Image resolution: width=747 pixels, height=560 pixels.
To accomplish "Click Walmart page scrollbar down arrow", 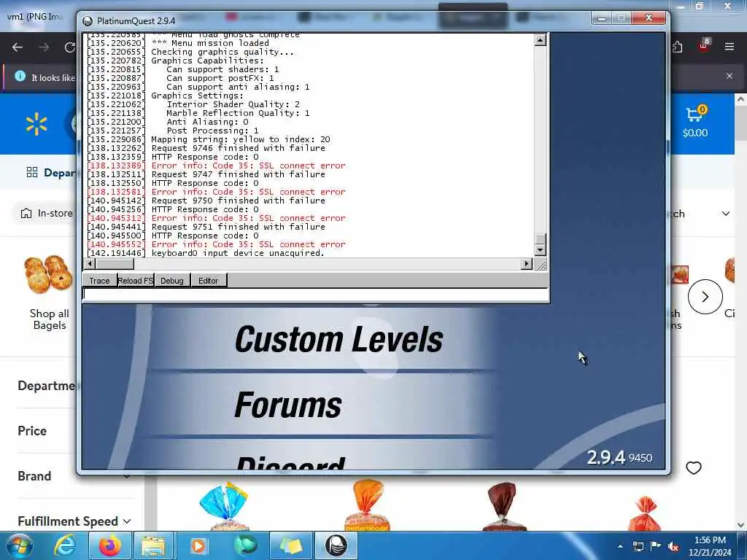I will click(740, 525).
